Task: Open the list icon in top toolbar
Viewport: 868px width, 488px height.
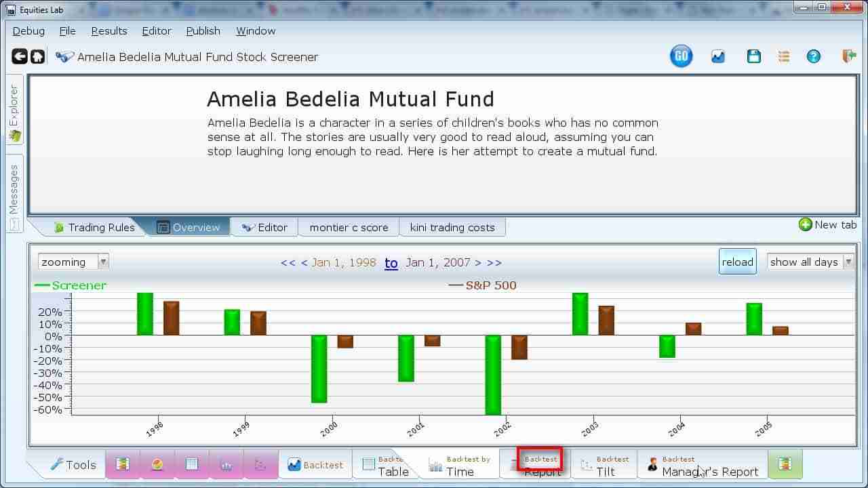Action: [x=784, y=57]
